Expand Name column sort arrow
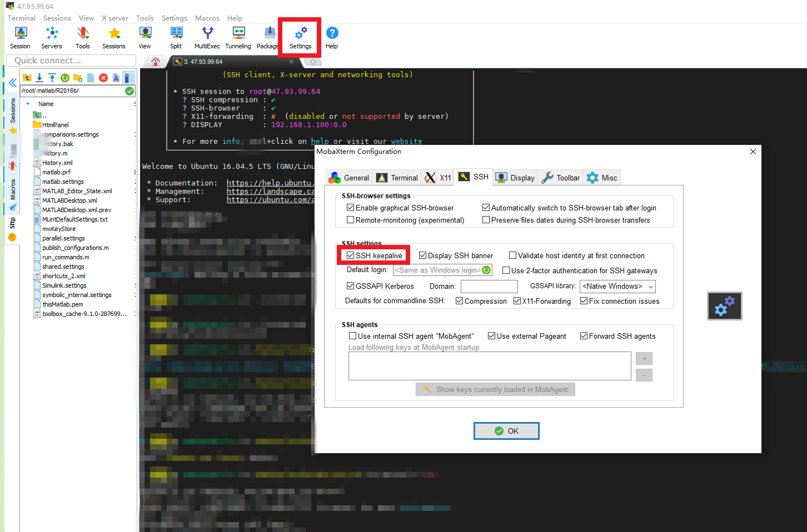The height and width of the screenshot is (532, 807). pyautogui.click(x=28, y=104)
